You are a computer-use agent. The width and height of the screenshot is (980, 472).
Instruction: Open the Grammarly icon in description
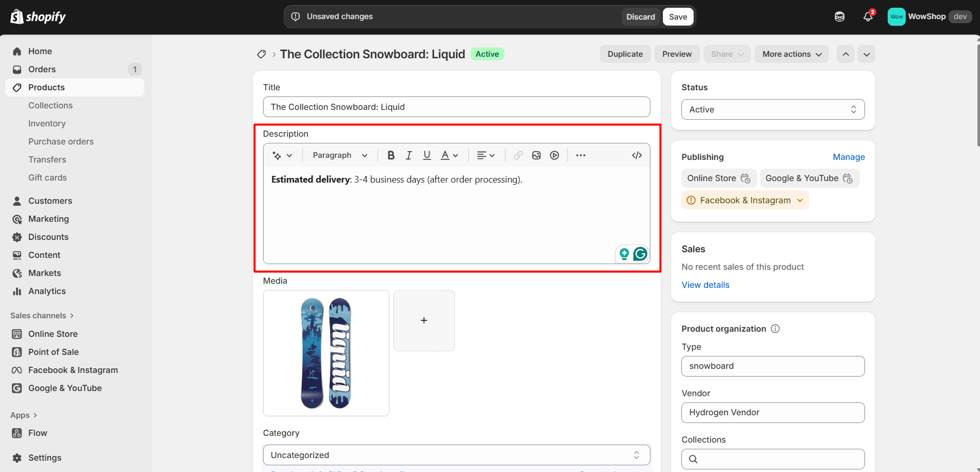(640, 254)
